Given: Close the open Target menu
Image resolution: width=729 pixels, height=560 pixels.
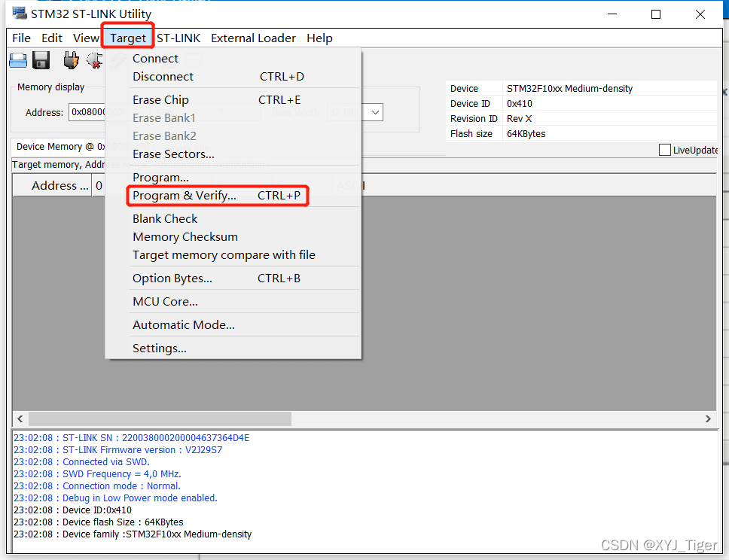Looking at the screenshot, I should (x=128, y=38).
